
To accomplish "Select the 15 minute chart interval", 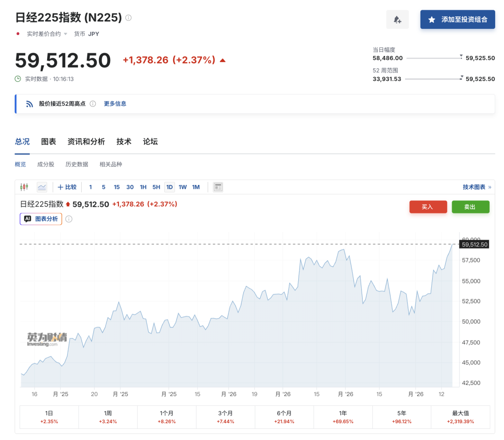I will [117, 187].
